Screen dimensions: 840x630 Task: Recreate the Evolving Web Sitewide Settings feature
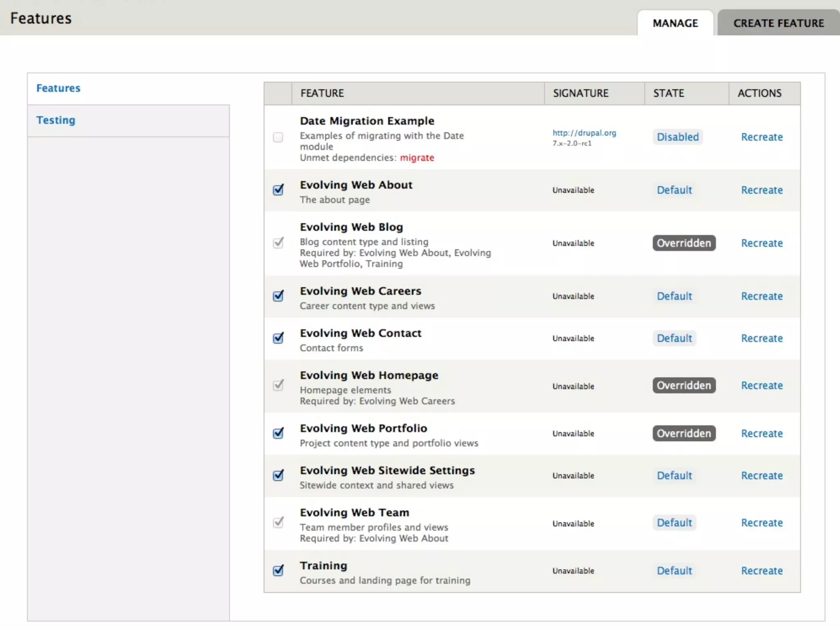click(x=762, y=476)
